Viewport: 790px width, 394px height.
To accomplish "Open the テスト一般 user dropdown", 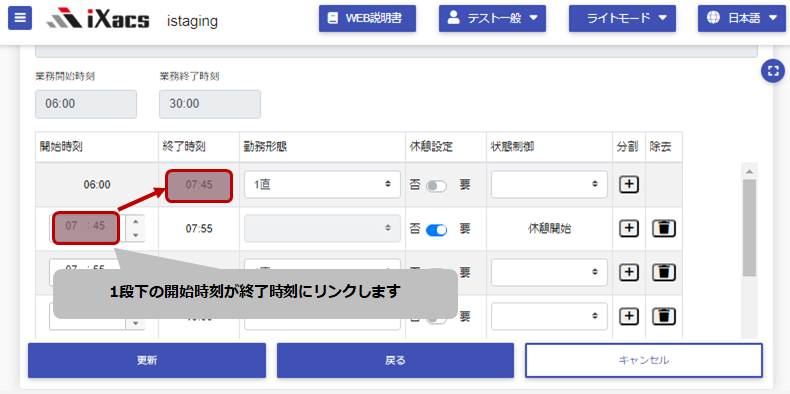I will (492, 19).
